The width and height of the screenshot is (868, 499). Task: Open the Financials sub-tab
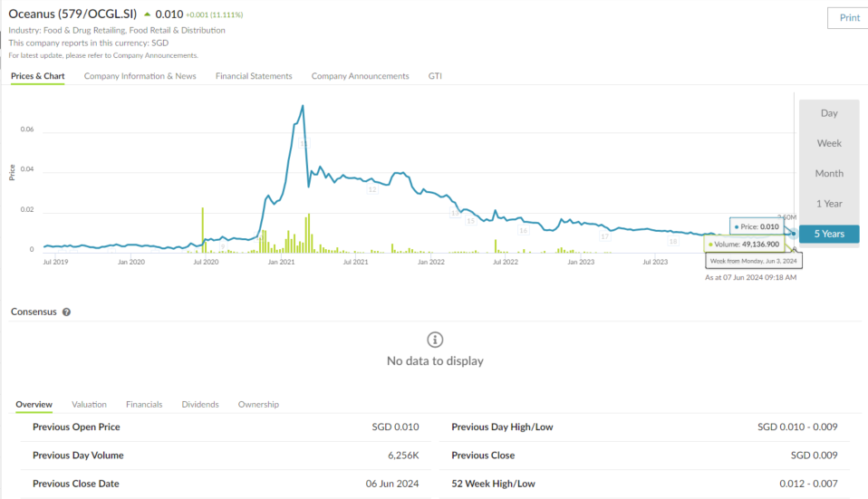[144, 405]
